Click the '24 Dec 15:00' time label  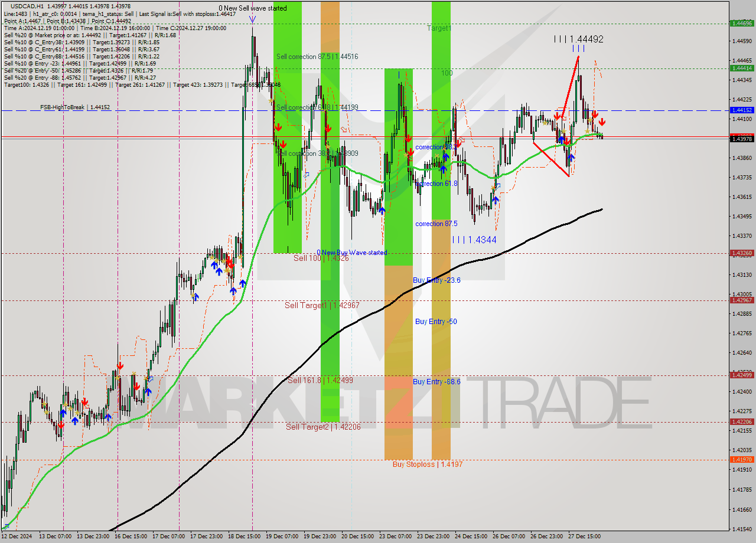click(472, 537)
